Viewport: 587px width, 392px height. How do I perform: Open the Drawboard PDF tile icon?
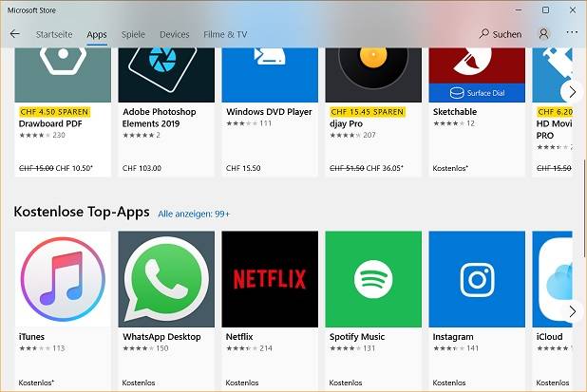point(63,75)
